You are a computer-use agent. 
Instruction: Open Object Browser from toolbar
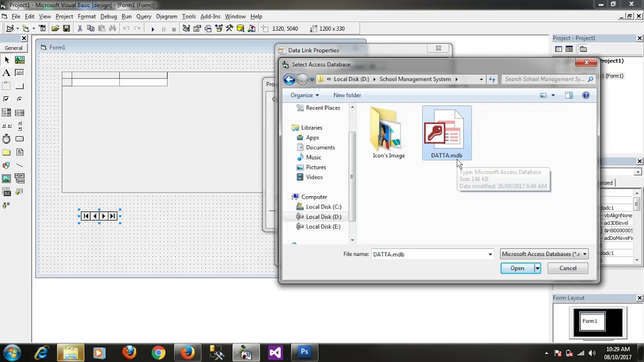coord(219,29)
